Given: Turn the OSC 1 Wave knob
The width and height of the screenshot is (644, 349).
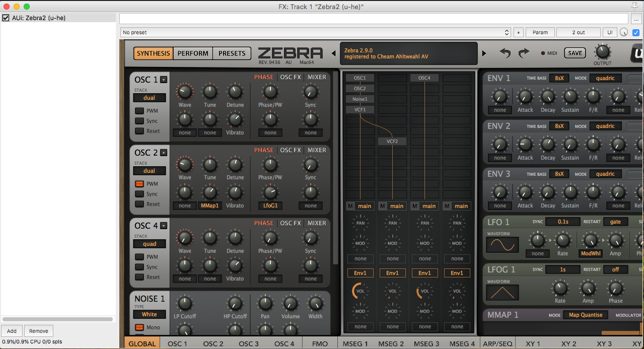Looking at the screenshot, I should click(184, 92).
